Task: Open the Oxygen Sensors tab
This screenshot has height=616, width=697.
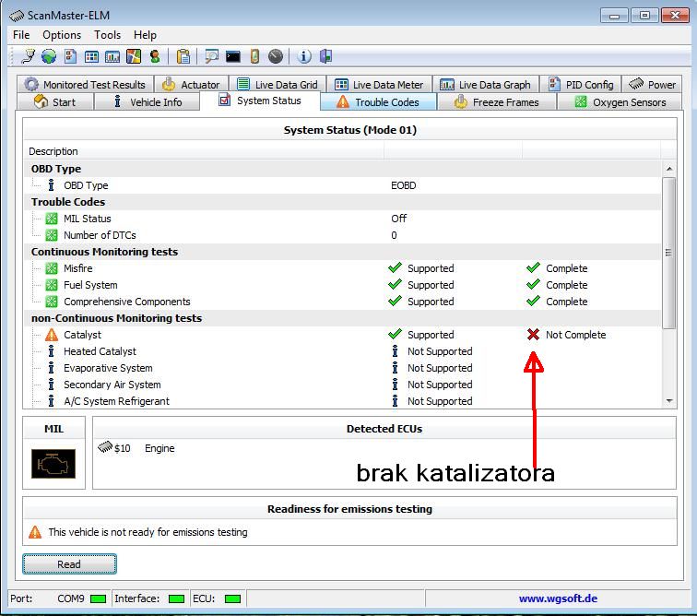Action: point(620,102)
